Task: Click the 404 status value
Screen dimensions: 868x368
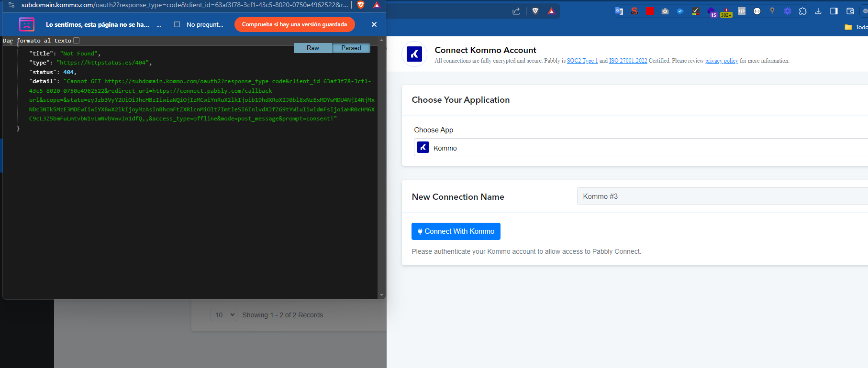Action: pyautogui.click(x=68, y=72)
